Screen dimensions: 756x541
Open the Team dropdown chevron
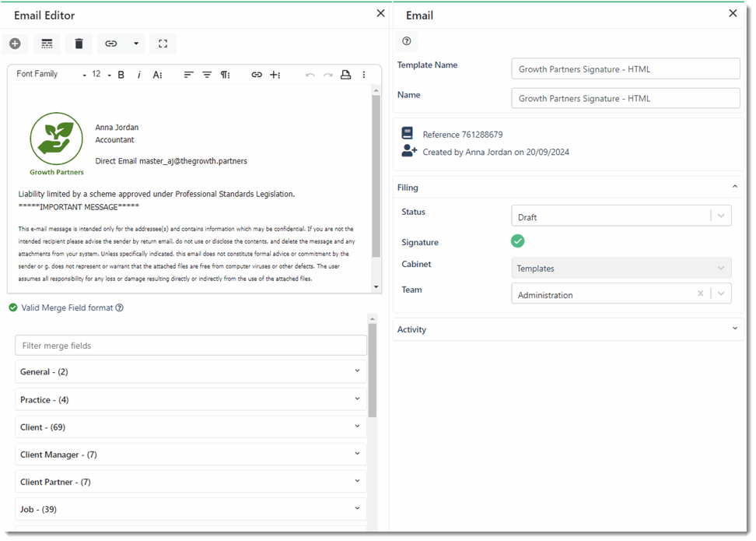pyautogui.click(x=721, y=293)
